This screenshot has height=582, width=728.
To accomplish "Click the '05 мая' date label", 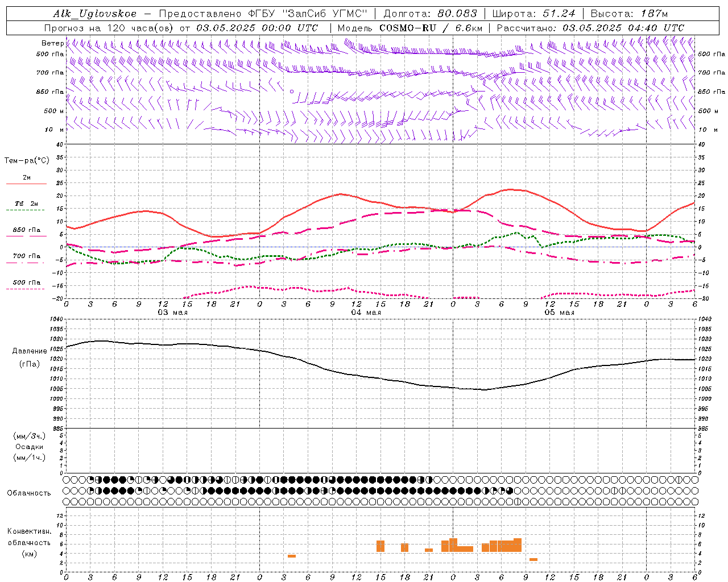I will 560,313.
